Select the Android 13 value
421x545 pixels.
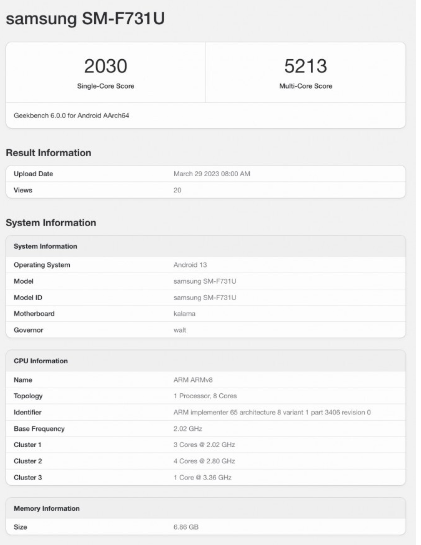point(190,265)
